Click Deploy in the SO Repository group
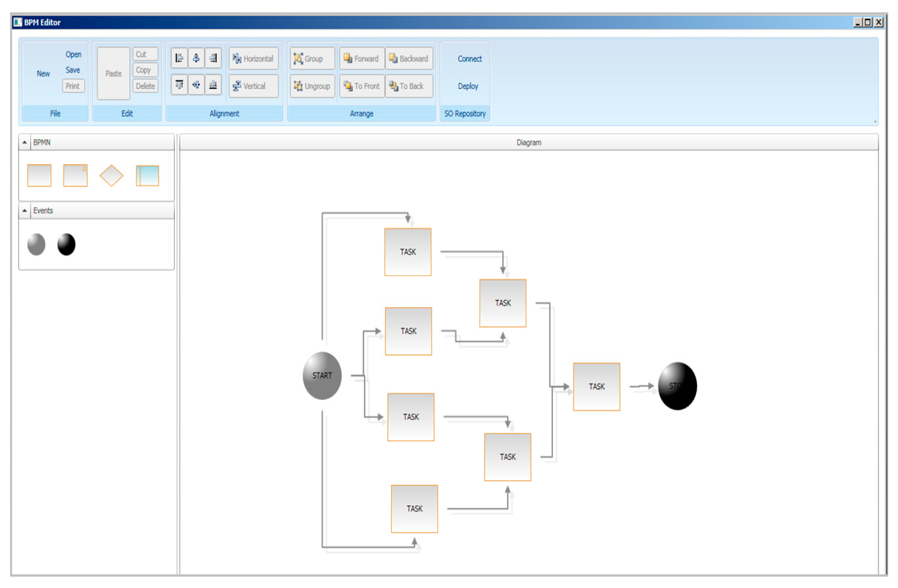This screenshot has width=898, height=588. (468, 86)
